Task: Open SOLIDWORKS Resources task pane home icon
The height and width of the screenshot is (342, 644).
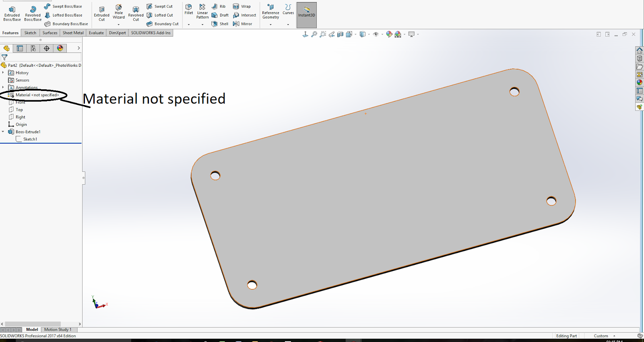Action: (640, 50)
